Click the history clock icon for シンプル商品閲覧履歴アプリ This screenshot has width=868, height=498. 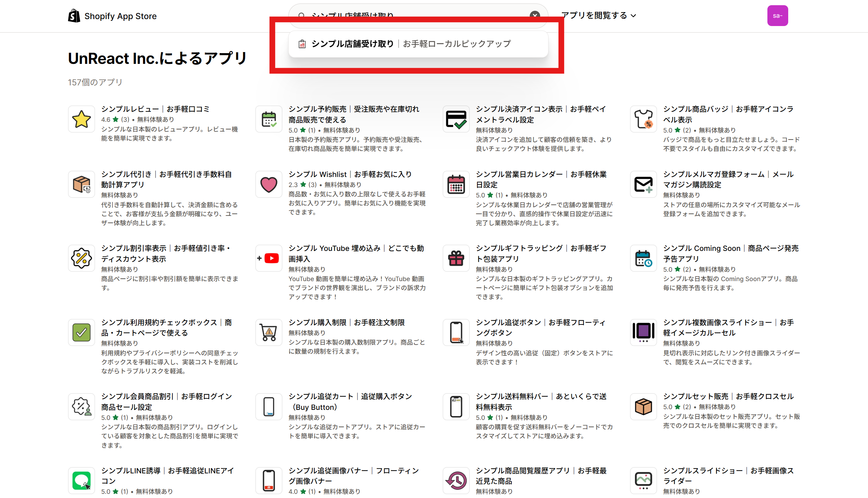[x=456, y=481]
